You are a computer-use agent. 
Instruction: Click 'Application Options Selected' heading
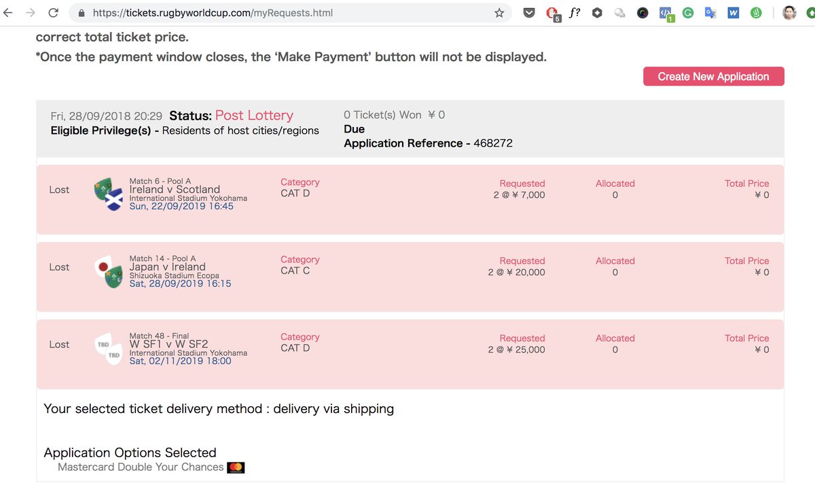pyautogui.click(x=130, y=452)
